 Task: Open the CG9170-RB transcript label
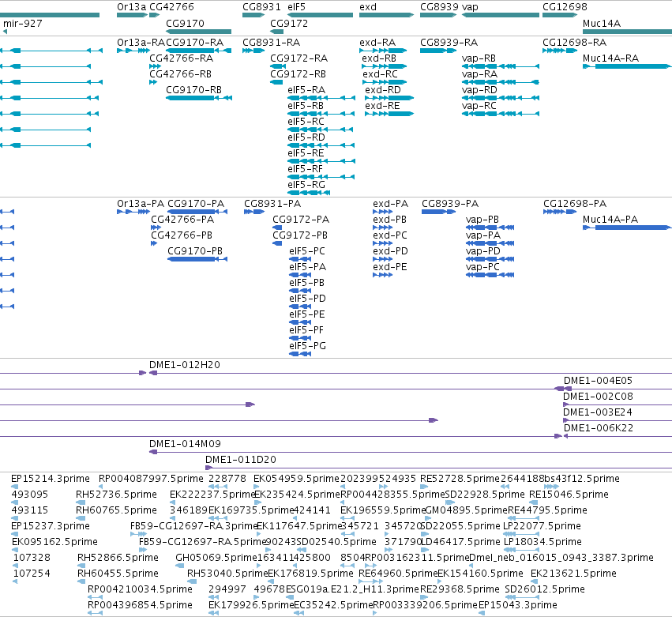coord(193,90)
